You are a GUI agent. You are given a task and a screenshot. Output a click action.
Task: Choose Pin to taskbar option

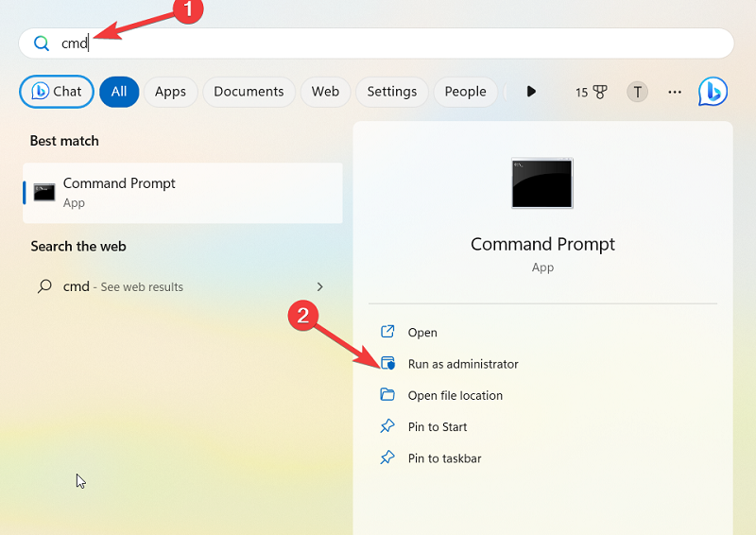pyautogui.click(x=444, y=458)
